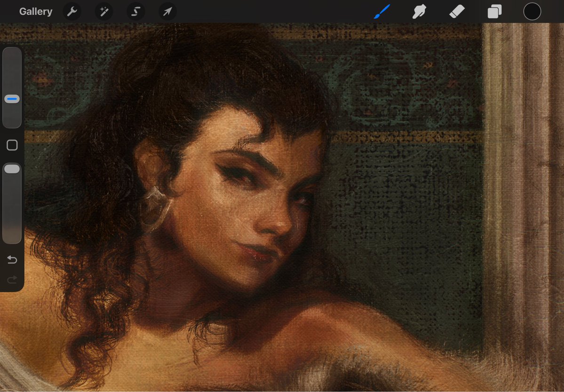
Task: Undo the last stroke
Action: point(12,259)
